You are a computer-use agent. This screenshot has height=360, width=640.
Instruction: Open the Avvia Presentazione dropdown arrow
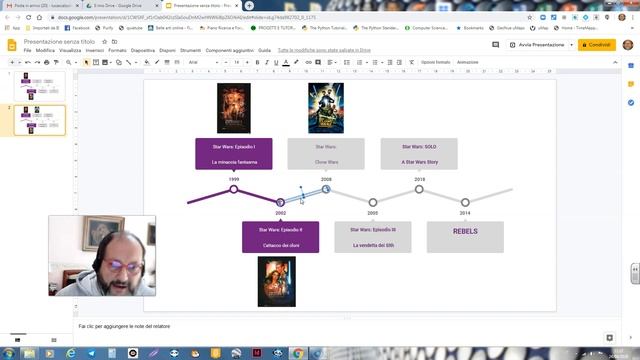571,45
